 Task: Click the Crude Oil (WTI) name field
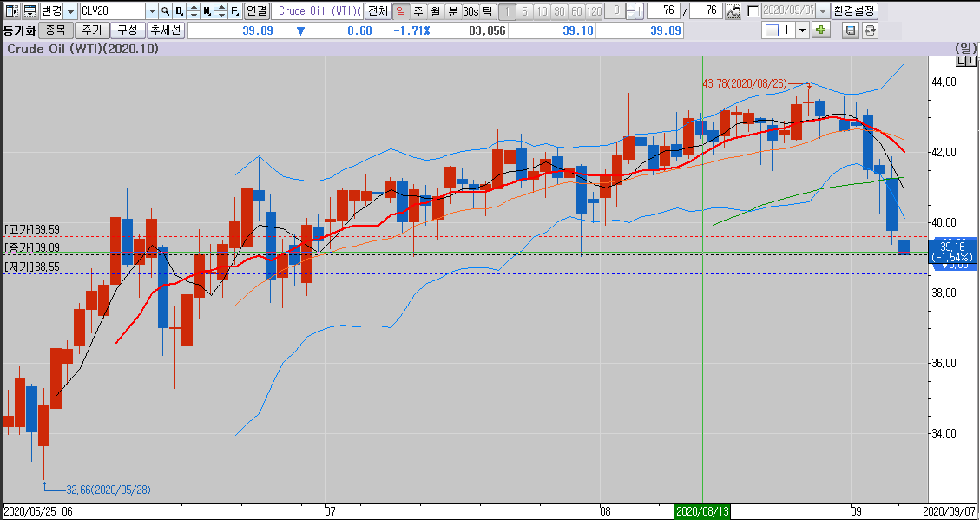[318, 10]
